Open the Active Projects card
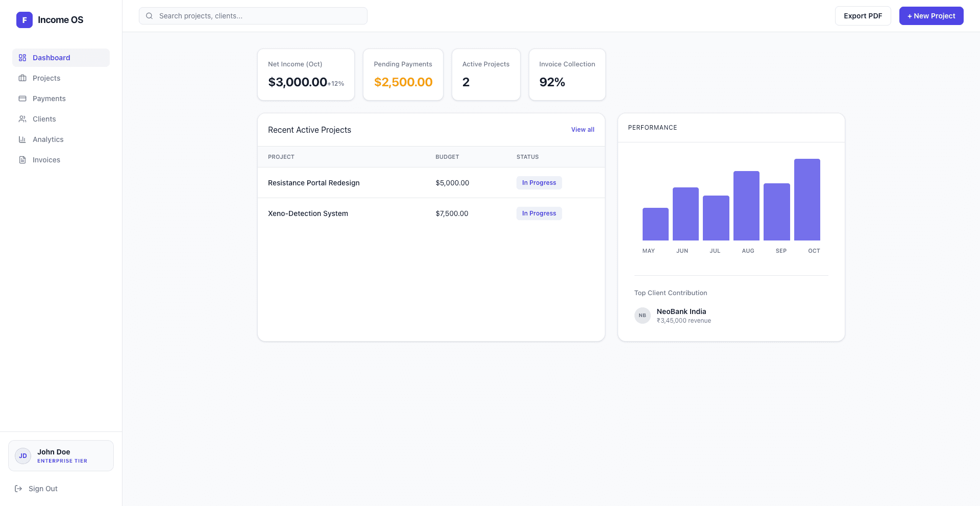This screenshot has height=506, width=980. click(x=486, y=75)
